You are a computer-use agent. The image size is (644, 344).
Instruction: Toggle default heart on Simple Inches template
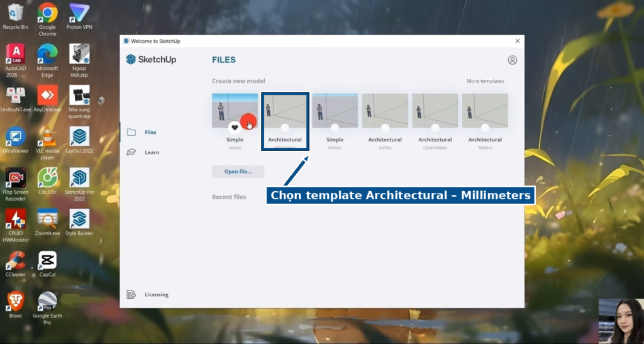(235, 128)
